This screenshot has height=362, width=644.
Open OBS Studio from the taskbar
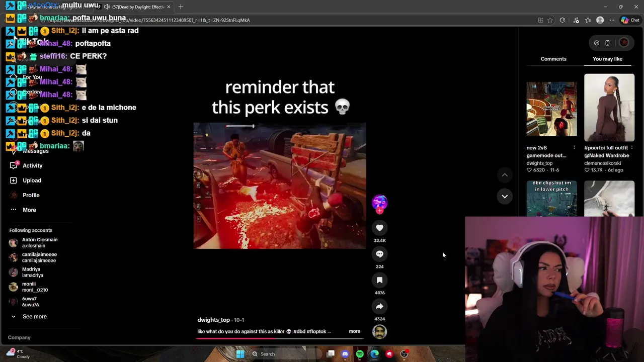tap(404, 354)
